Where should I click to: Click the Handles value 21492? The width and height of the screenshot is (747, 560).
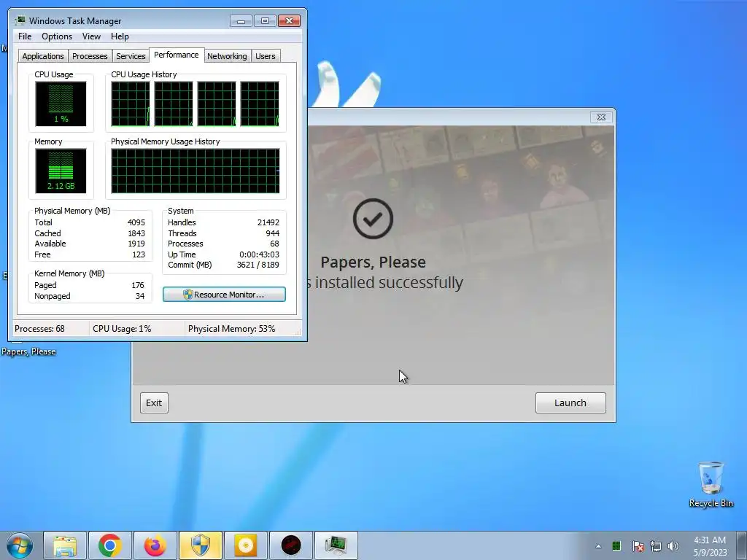coord(268,222)
